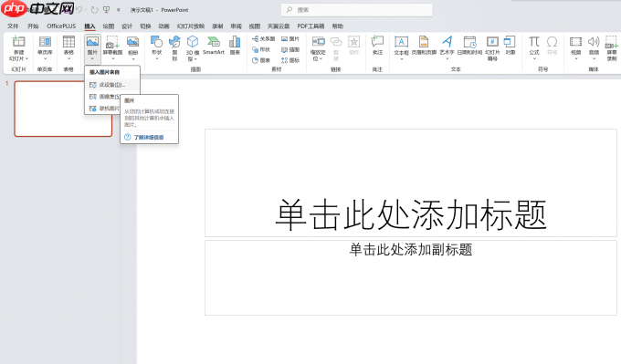The image size is (621, 364).
Task: Click the subtitle placeholder 单击此处添加副标题
Action: 411,277
